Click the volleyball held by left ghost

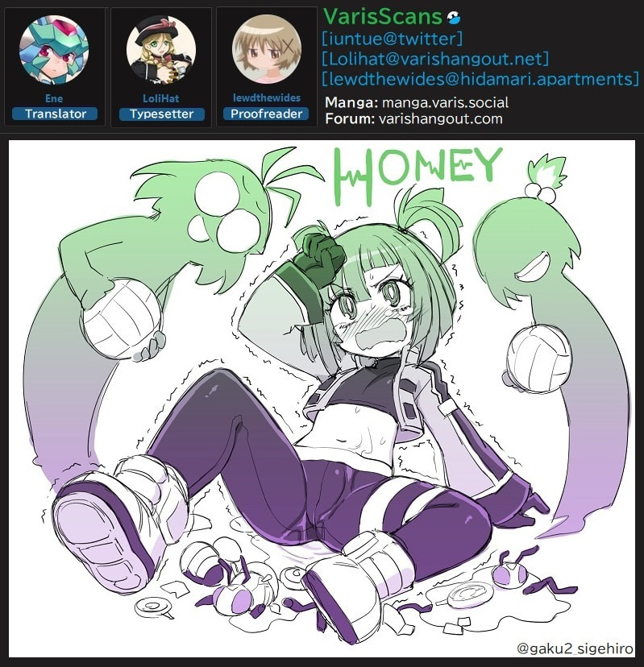(x=123, y=318)
